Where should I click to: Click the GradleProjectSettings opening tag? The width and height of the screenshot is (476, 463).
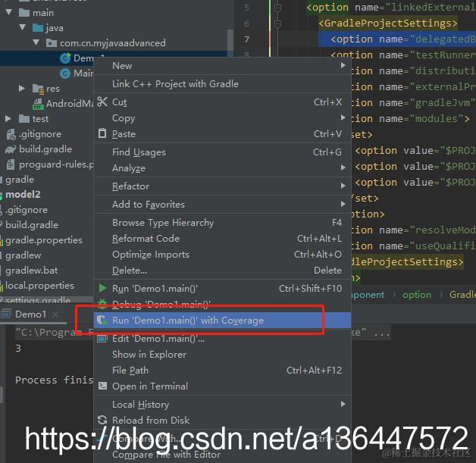[387, 23]
